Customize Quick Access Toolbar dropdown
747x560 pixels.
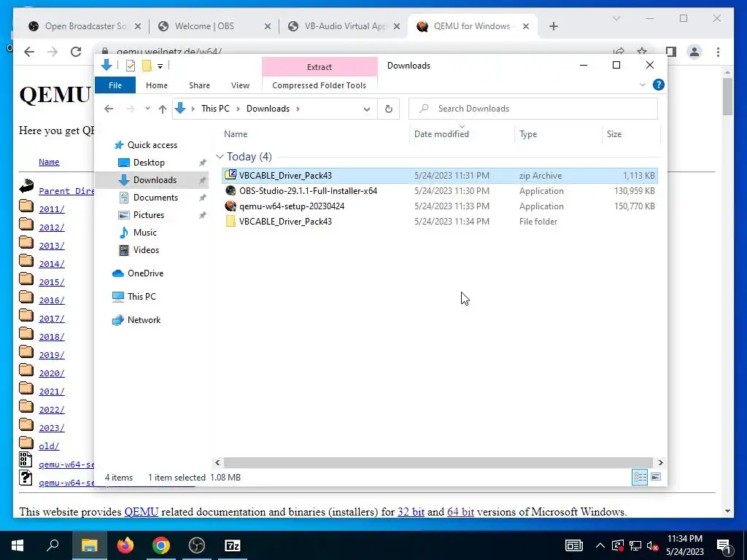[x=160, y=66]
